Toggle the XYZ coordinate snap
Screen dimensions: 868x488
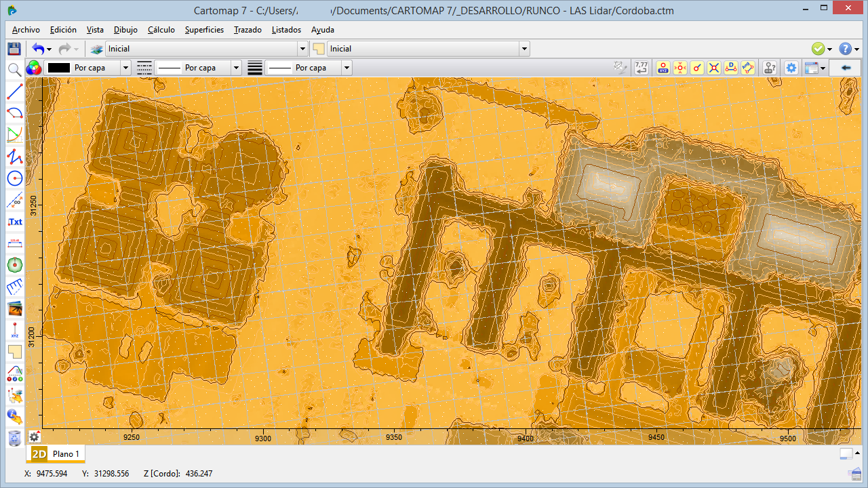(663, 68)
